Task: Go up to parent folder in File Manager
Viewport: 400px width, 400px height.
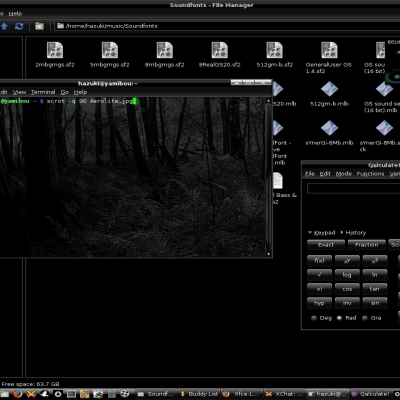Action: (4, 26)
